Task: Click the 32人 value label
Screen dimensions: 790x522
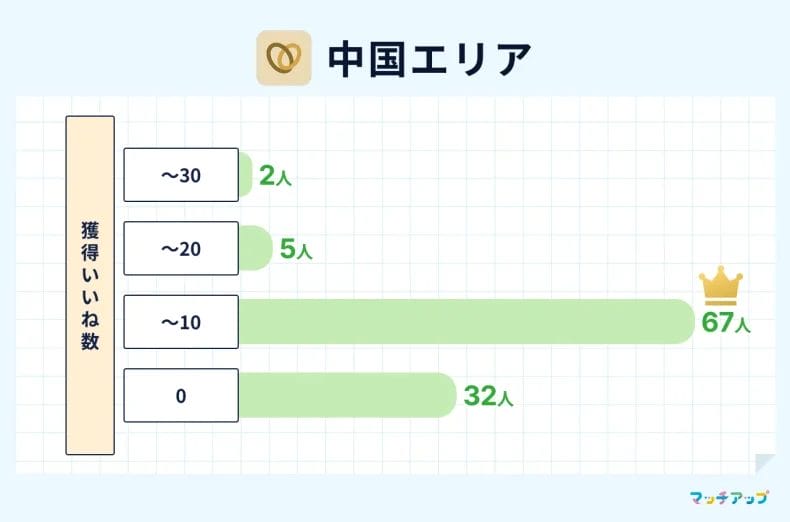Action: pos(488,397)
